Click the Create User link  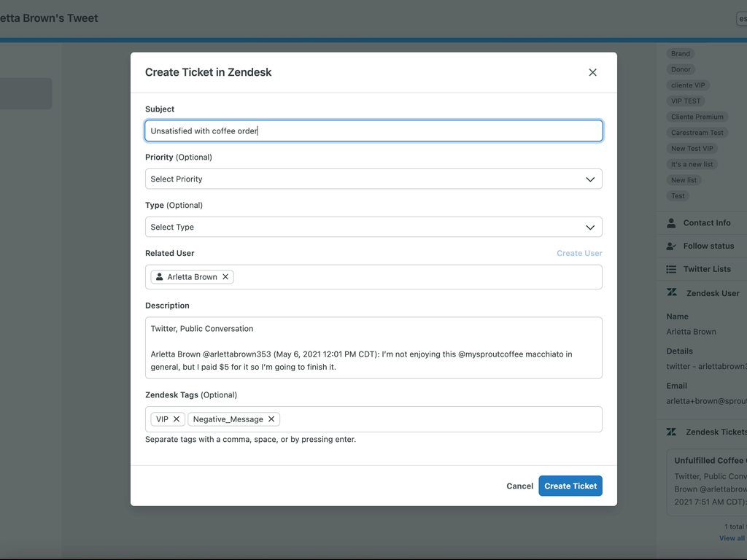point(579,253)
